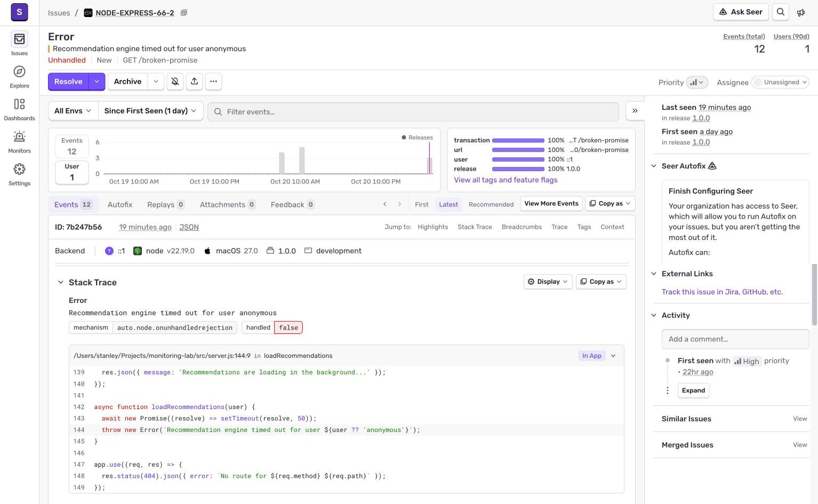Image resolution: width=818 pixels, height=504 pixels.
Task: Click the Add a comment field
Action: click(735, 339)
